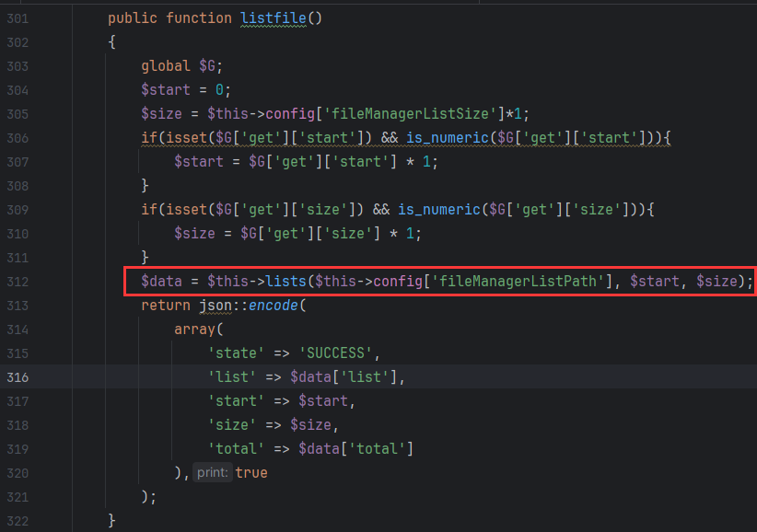
Task: Click the return keyword on line 313
Action: click(x=166, y=306)
